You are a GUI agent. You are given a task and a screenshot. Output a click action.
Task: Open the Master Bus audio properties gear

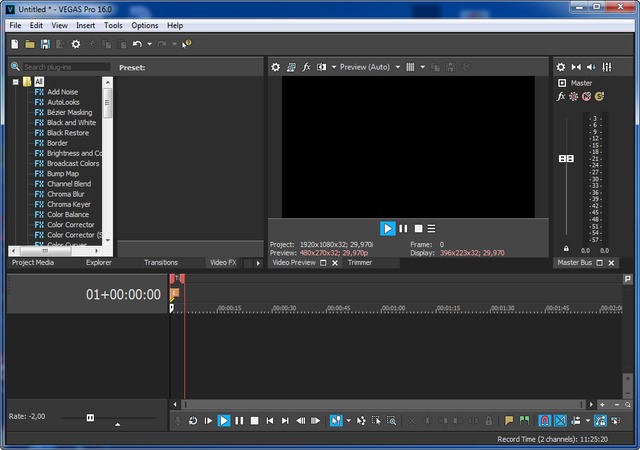[x=561, y=67]
